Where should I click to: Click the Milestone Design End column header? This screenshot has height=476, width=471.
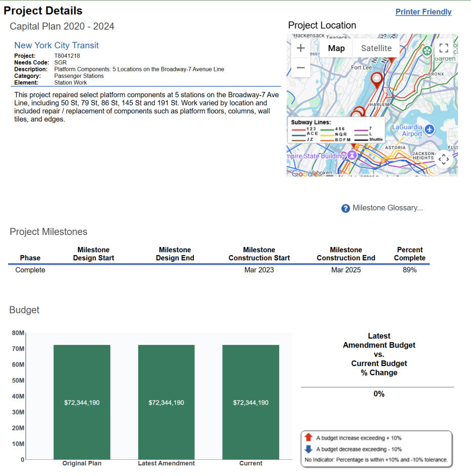(175, 254)
